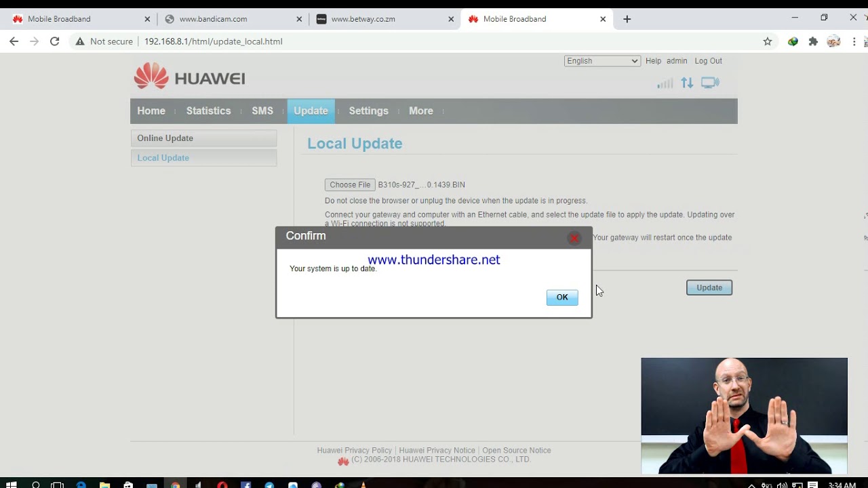Click the Log Out link

(x=708, y=61)
